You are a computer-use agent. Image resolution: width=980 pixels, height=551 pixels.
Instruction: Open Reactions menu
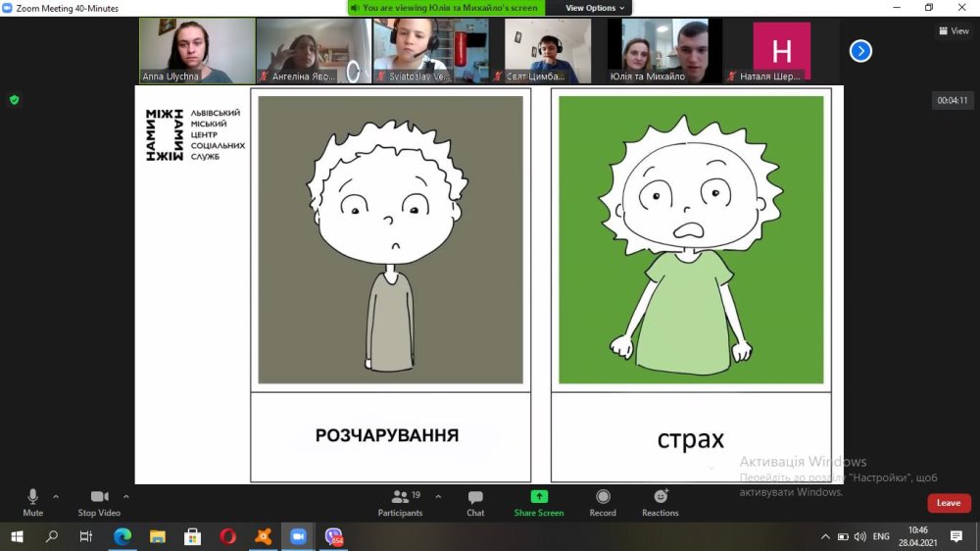point(660,503)
